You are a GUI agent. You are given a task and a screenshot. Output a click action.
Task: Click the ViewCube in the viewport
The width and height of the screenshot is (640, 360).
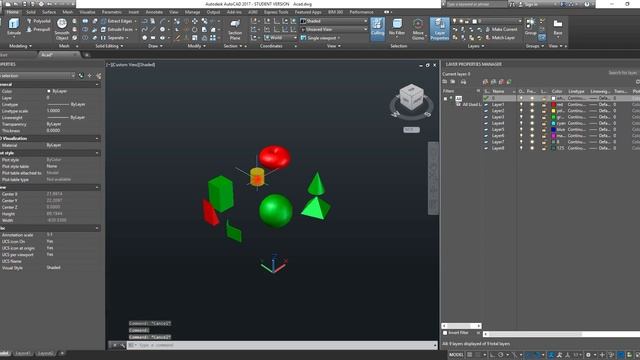(411, 97)
